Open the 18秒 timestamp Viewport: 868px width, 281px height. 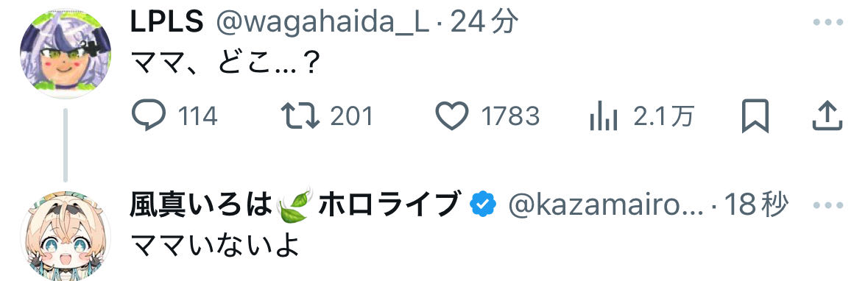coord(755,205)
